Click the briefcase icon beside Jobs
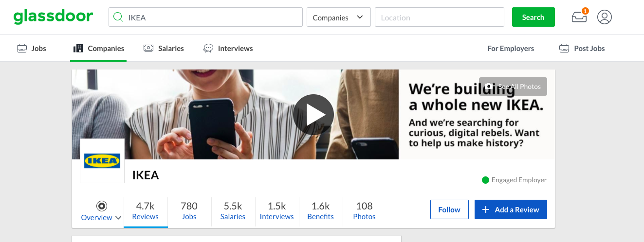Viewport: 644px width, 242px height. click(22, 48)
